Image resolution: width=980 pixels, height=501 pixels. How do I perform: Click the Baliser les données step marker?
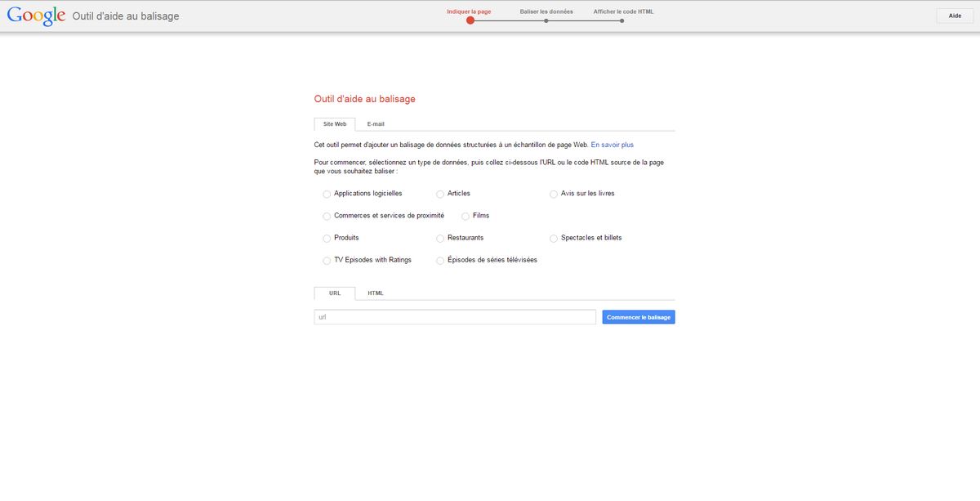point(546,20)
